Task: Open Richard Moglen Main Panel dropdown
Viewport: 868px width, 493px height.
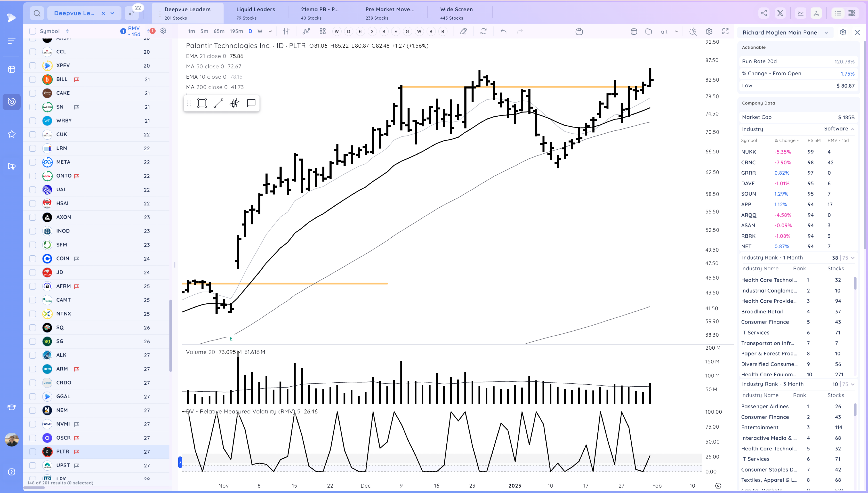Action: (x=826, y=33)
